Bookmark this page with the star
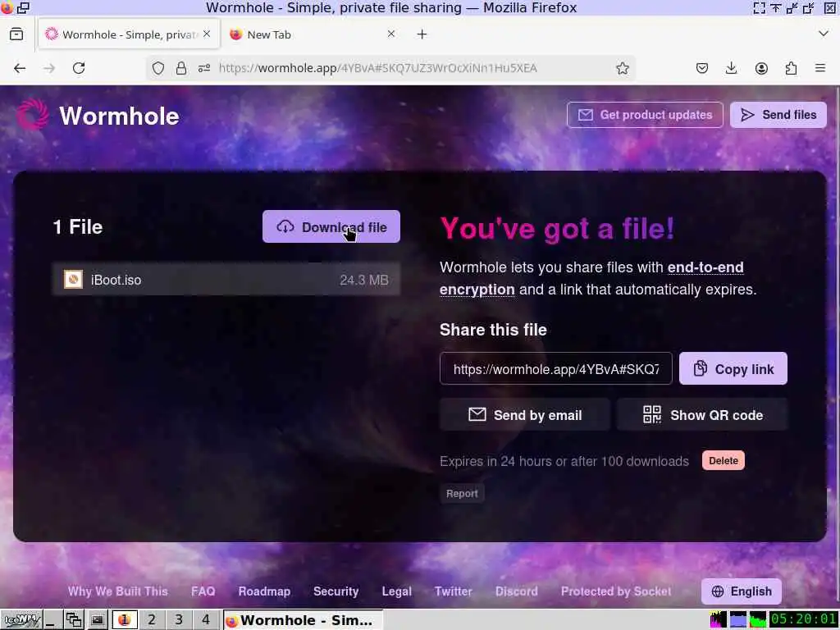The image size is (840, 630). 622,68
